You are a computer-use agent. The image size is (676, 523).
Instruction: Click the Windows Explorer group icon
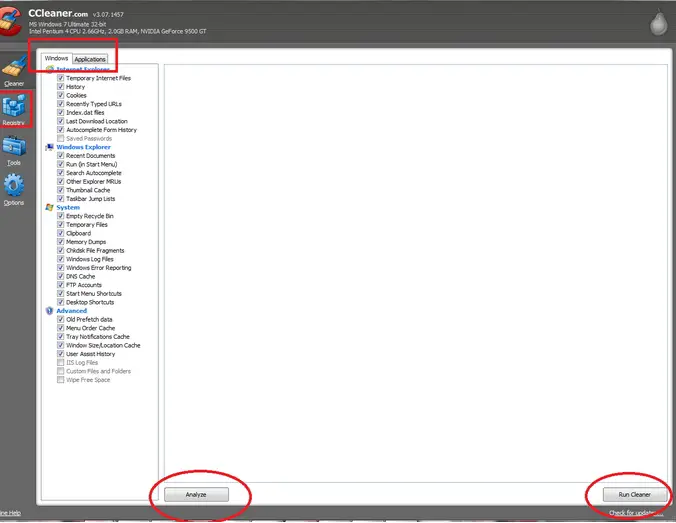50,147
